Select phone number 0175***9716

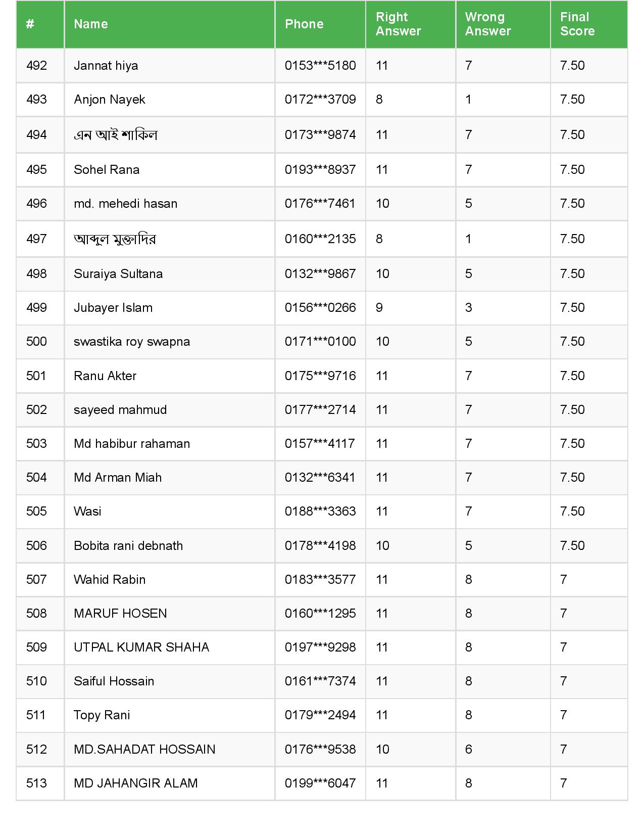pos(320,376)
